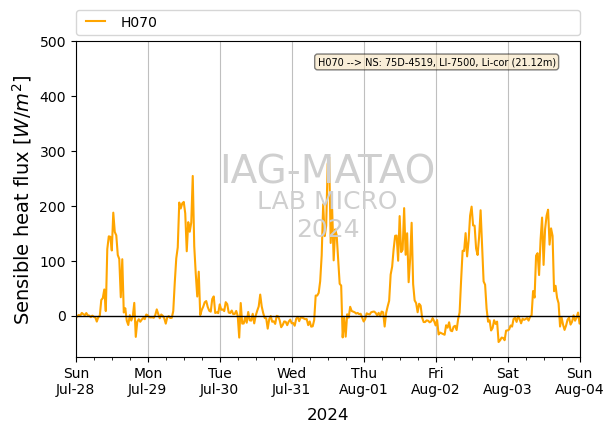Click the y-axis tick label 100
Viewport: 614px width, 433px height.
pos(52,262)
